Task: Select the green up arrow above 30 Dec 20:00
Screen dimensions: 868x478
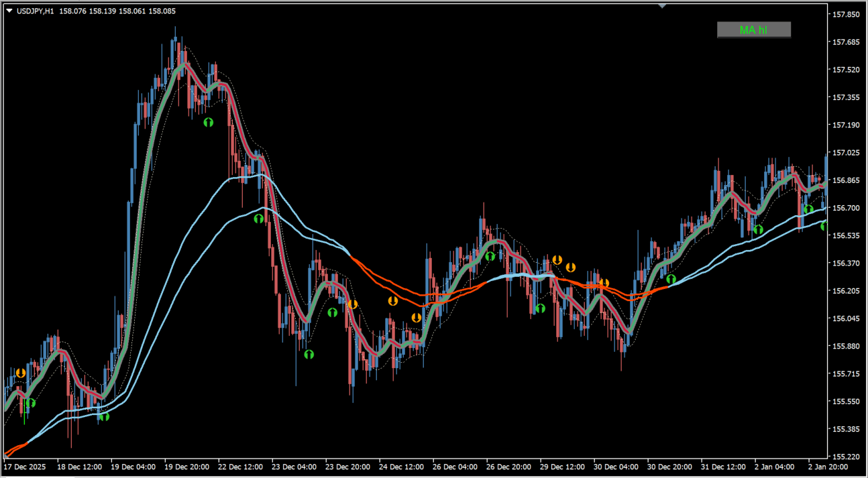Action: 671,279
